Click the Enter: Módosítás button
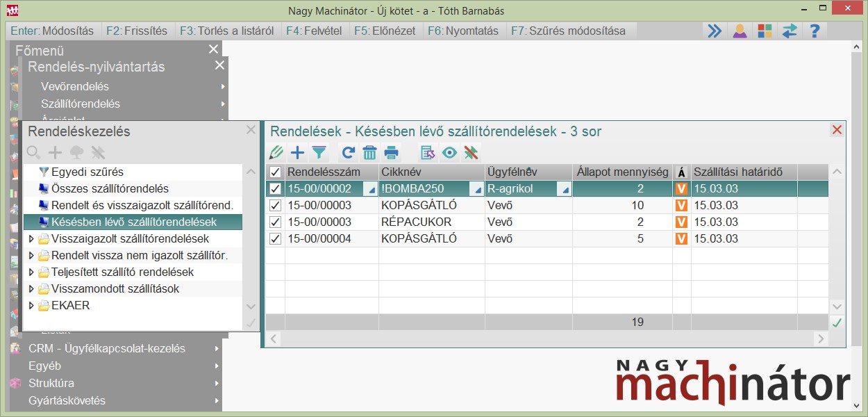Image resolution: width=868 pixels, height=417 pixels. [x=52, y=31]
